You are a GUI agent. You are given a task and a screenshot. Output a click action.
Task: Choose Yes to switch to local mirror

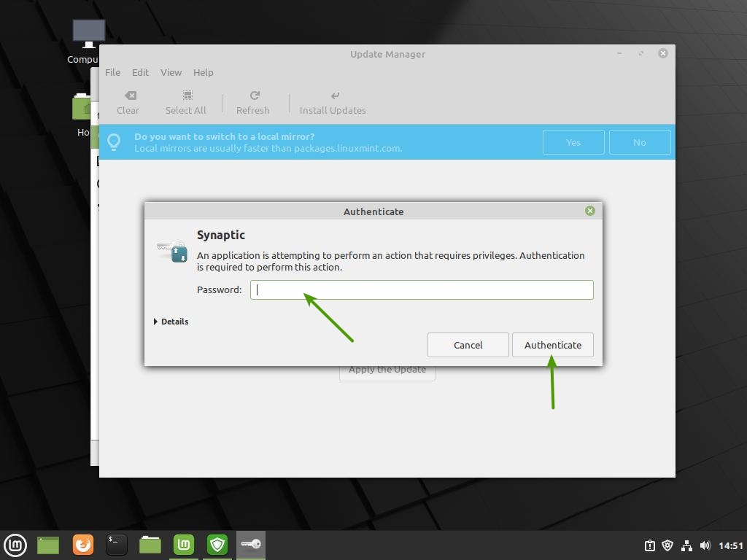coord(573,142)
